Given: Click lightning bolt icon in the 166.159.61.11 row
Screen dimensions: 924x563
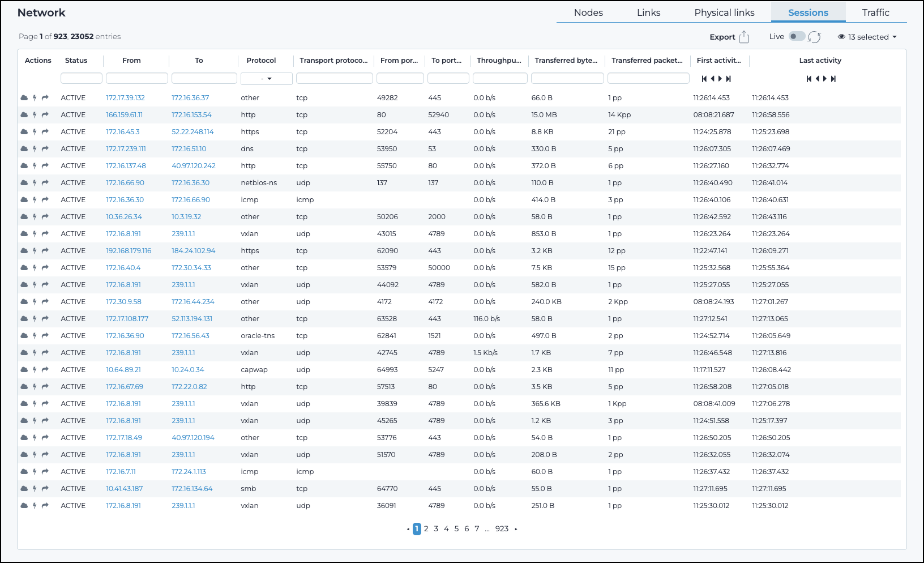Looking at the screenshot, I should [35, 115].
